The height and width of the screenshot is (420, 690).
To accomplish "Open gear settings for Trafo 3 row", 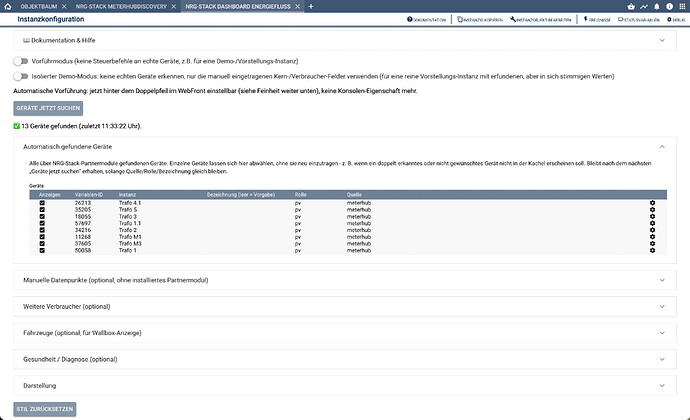I will [652, 217].
